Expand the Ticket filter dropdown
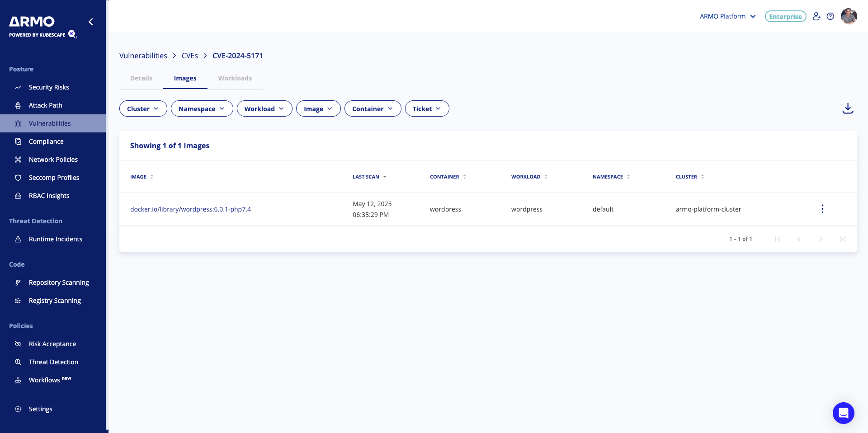This screenshot has height=433, width=868. 427,108
